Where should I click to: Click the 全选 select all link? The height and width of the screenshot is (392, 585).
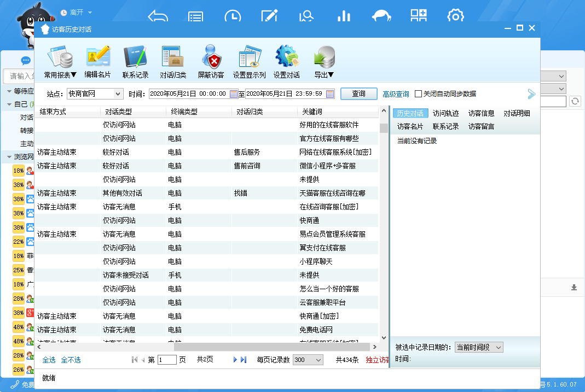point(49,360)
